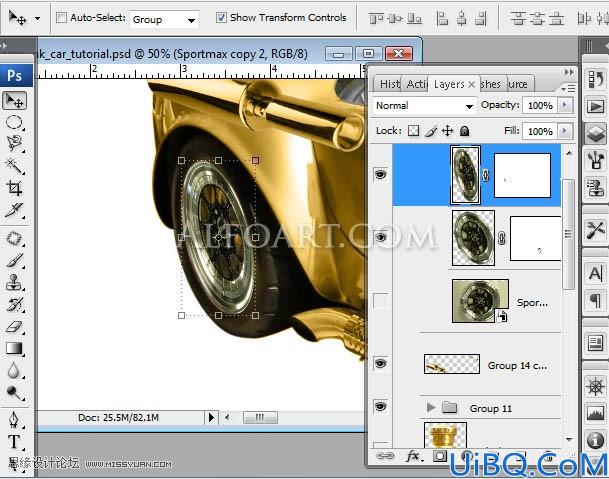Image resolution: width=609 pixels, height=479 pixels.
Task: Select the Pen tool
Action: pos(14,420)
